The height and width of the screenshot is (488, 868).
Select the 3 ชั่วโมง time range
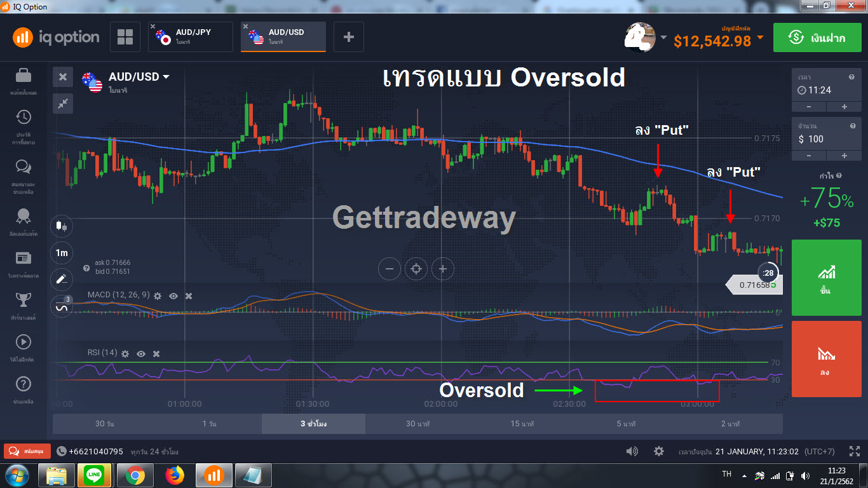click(313, 424)
